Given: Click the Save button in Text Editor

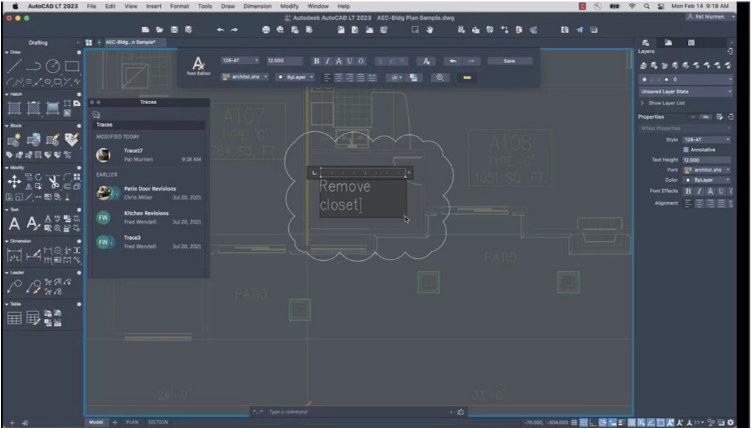Looking at the screenshot, I should point(510,61).
